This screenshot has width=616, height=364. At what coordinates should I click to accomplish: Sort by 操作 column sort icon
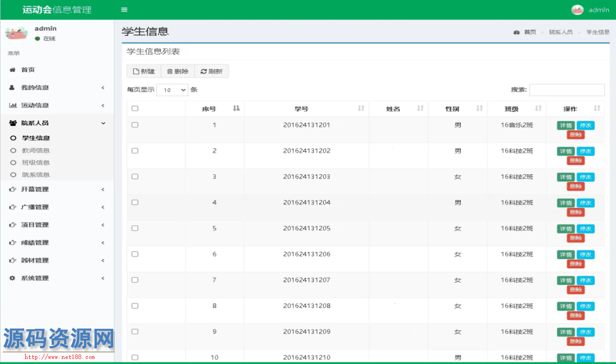pos(597,109)
